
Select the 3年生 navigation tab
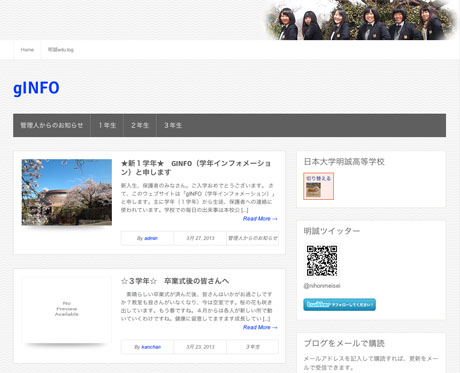click(173, 125)
